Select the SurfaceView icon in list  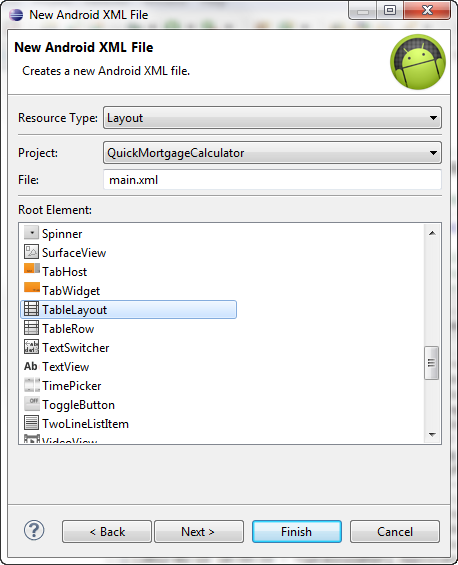click(x=31, y=252)
